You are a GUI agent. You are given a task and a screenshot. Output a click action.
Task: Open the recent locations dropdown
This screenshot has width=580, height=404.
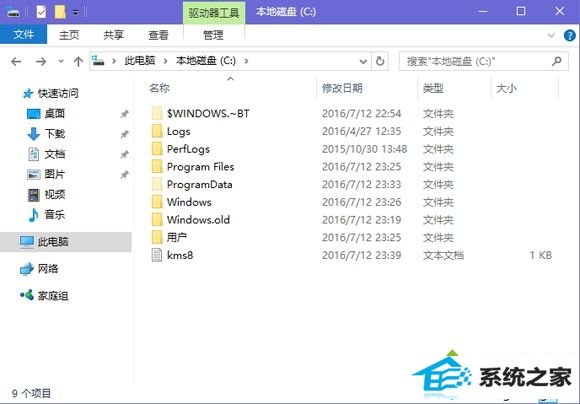click(61, 61)
